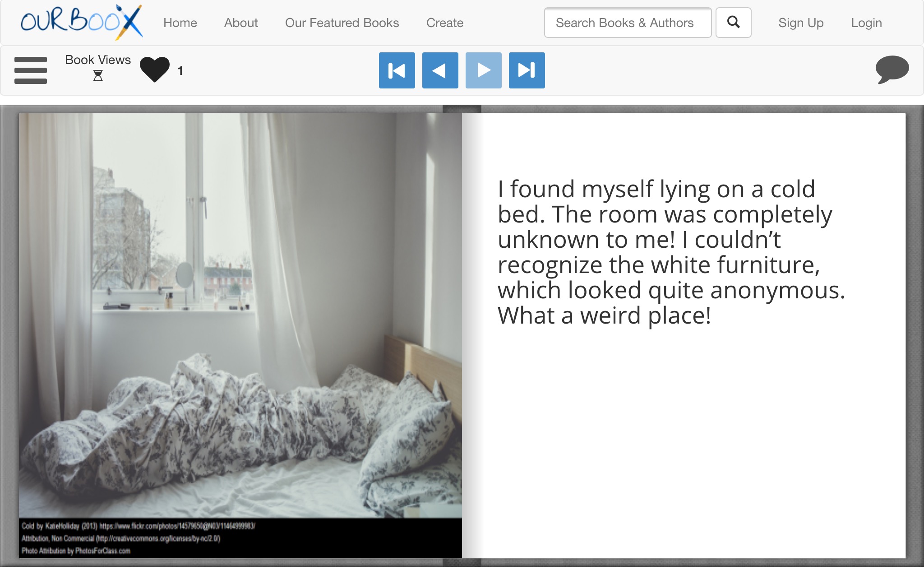Image resolution: width=924 pixels, height=584 pixels.
Task: Focus the Search Books & Authors field
Action: click(x=627, y=23)
